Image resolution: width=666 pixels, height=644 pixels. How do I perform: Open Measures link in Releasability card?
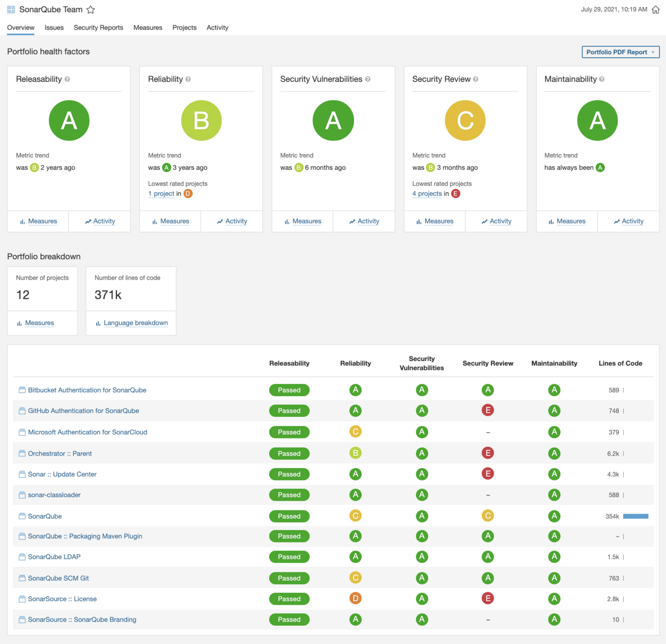click(42, 221)
